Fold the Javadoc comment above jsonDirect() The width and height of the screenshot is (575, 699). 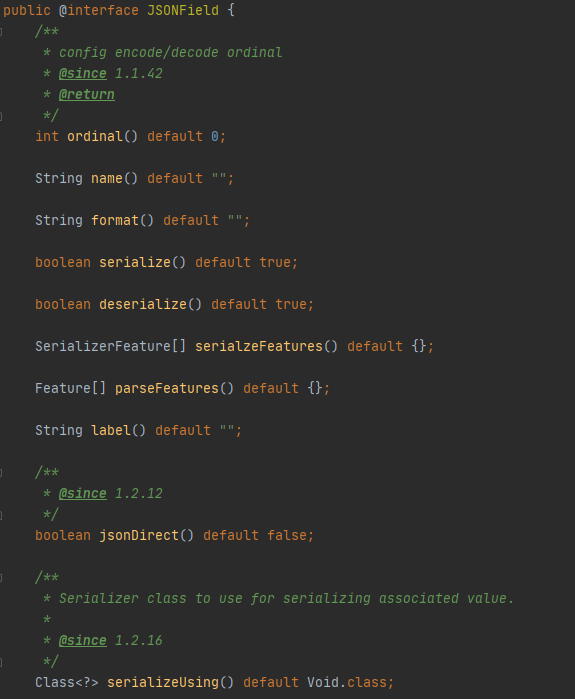pos(1,473)
